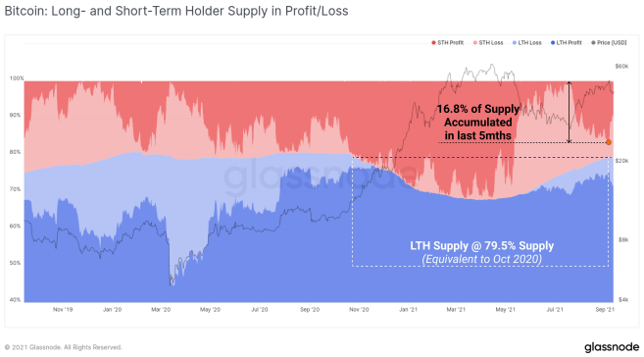Click the Nov '20 x-axis date label

[x=359, y=309]
